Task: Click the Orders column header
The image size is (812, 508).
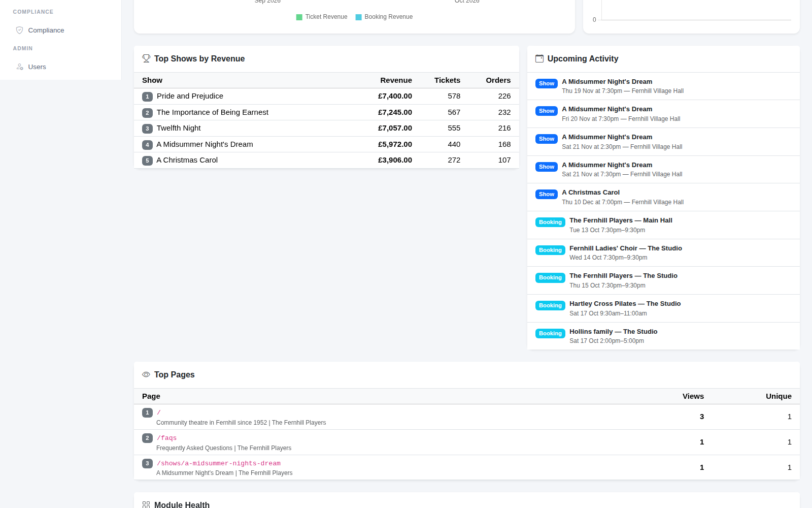Action: coord(498,80)
